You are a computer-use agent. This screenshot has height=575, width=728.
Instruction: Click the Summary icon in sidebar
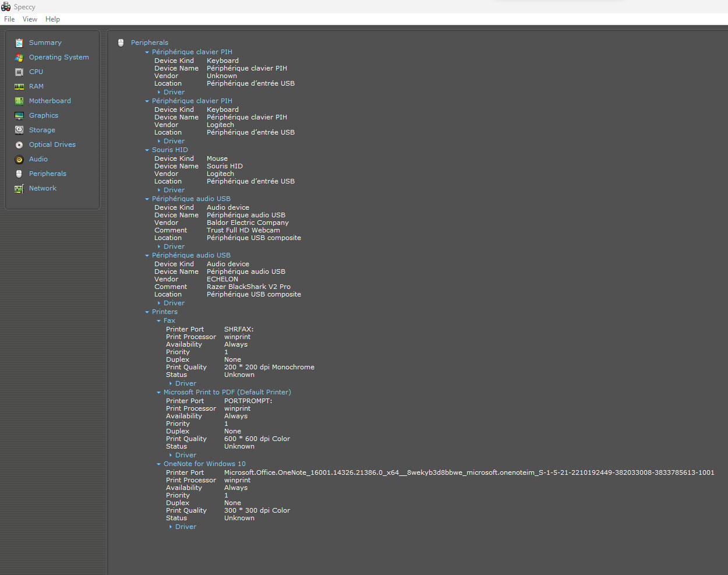[x=19, y=43]
